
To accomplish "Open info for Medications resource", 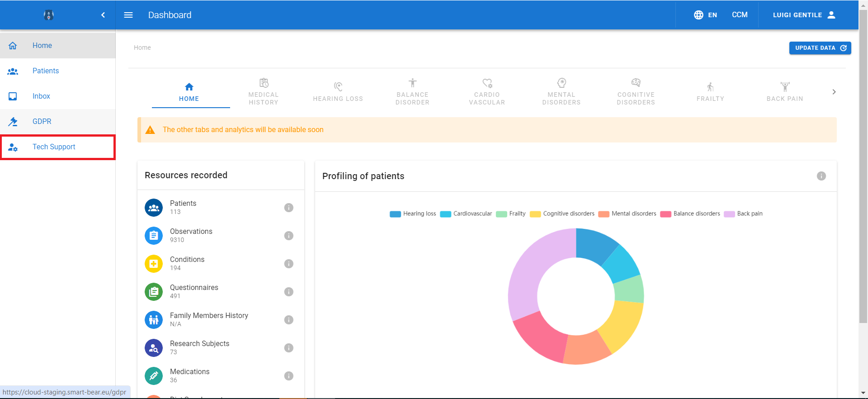I will point(289,376).
